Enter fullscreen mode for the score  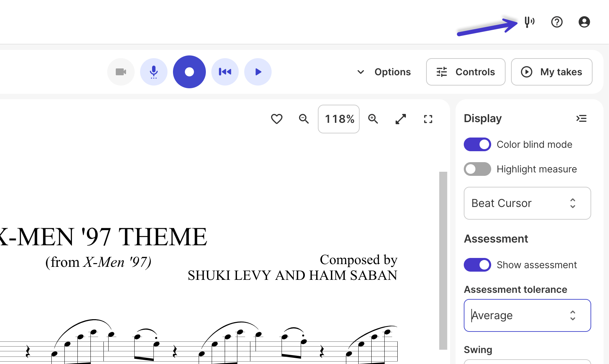click(428, 119)
